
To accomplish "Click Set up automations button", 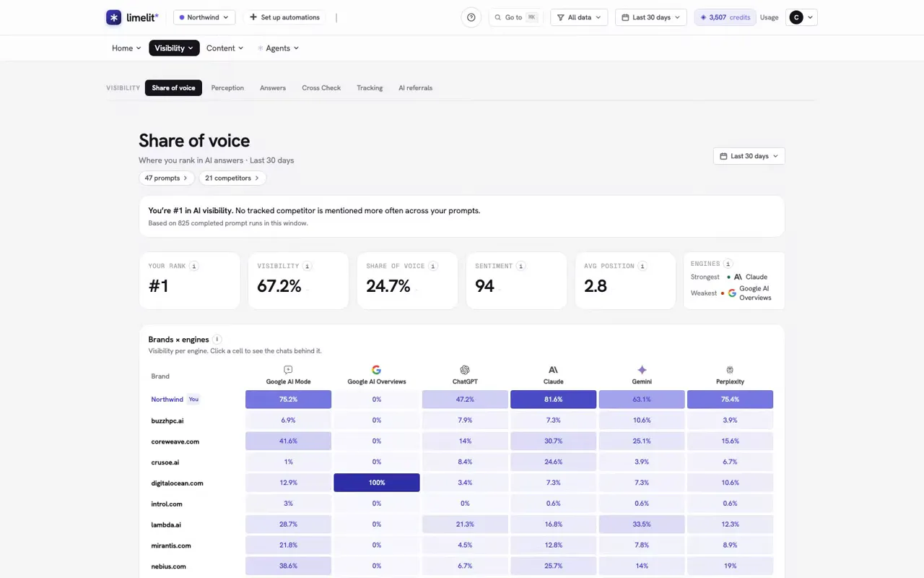I will [x=284, y=17].
